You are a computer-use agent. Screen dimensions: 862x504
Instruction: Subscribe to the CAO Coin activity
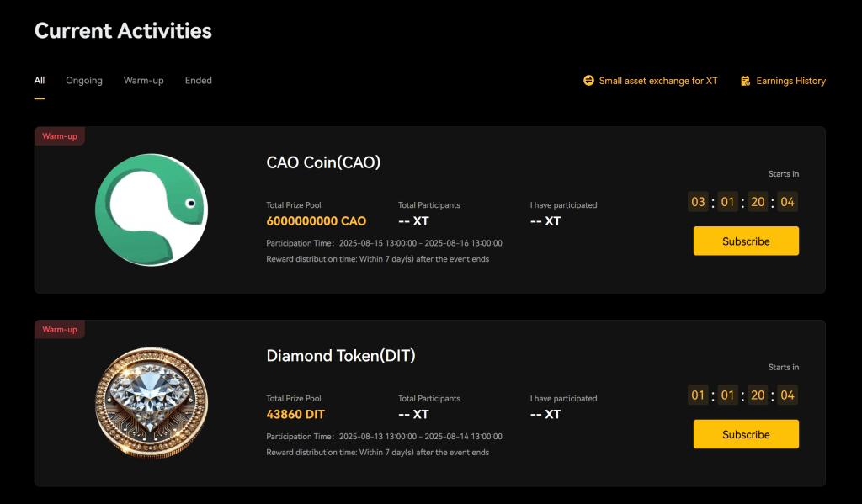746,241
